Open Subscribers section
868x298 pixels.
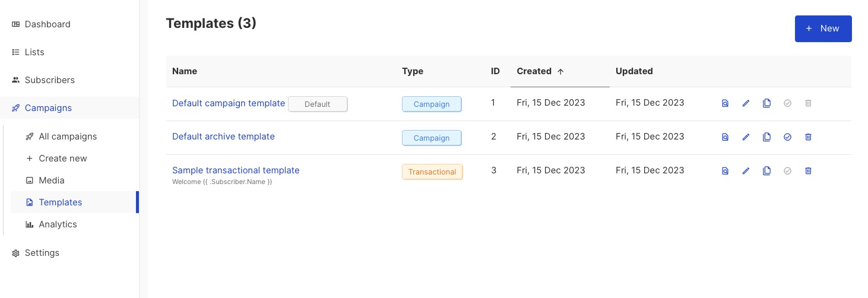coord(69,80)
